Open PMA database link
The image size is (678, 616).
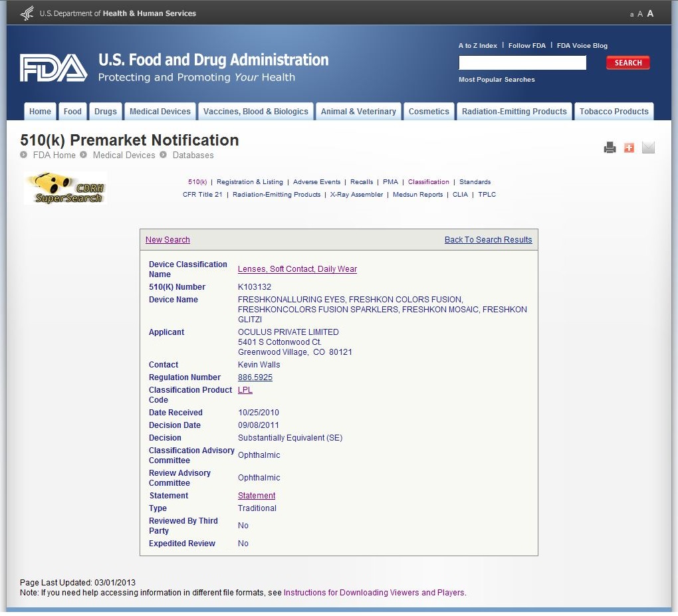coord(390,182)
